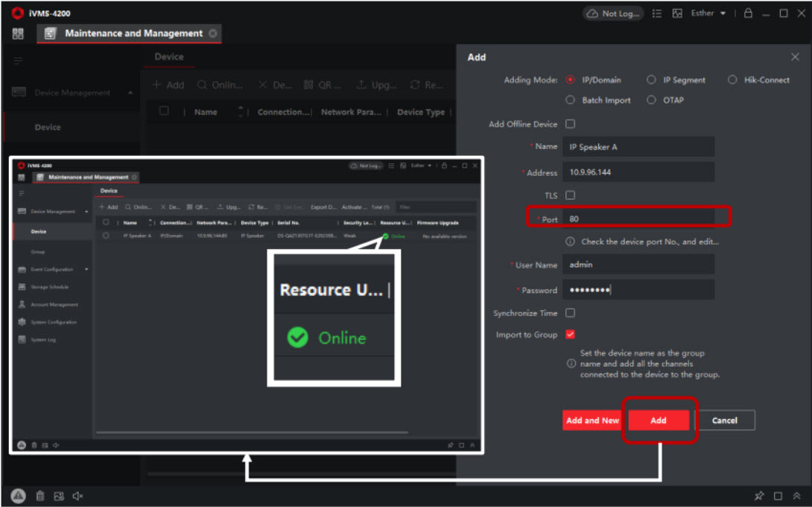
Task: Close the Maintenance and Management tab
Action: click(213, 34)
